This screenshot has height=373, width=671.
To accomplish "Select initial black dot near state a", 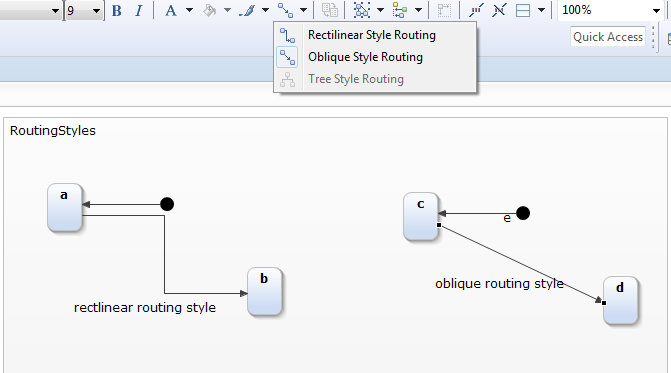I will (167, 204).
